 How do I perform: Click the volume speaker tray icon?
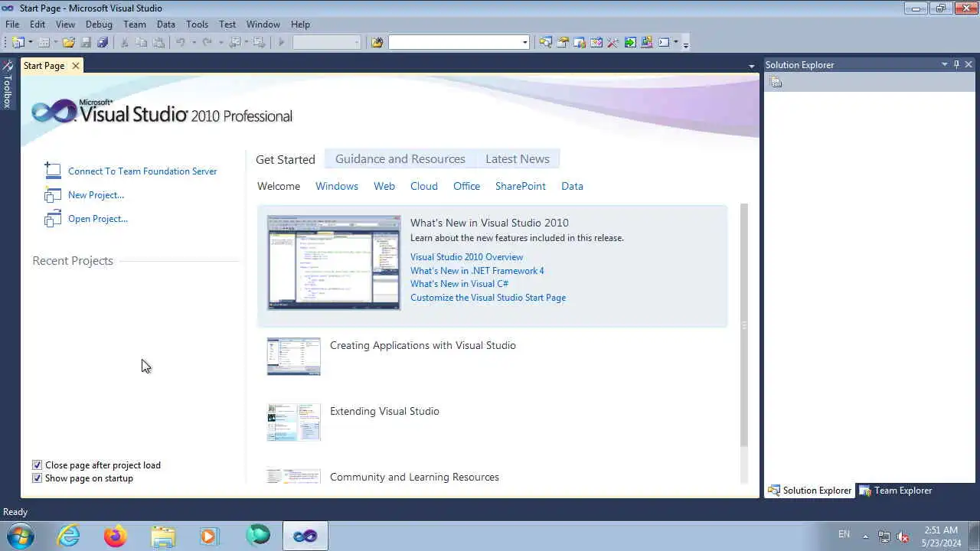point(903,536)
